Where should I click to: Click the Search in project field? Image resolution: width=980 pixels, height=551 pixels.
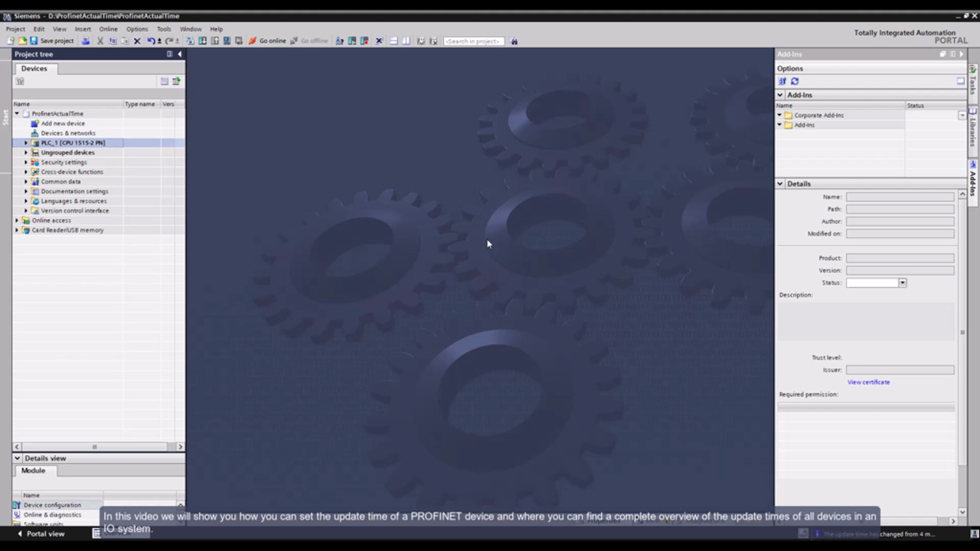[x=472, y=41]
